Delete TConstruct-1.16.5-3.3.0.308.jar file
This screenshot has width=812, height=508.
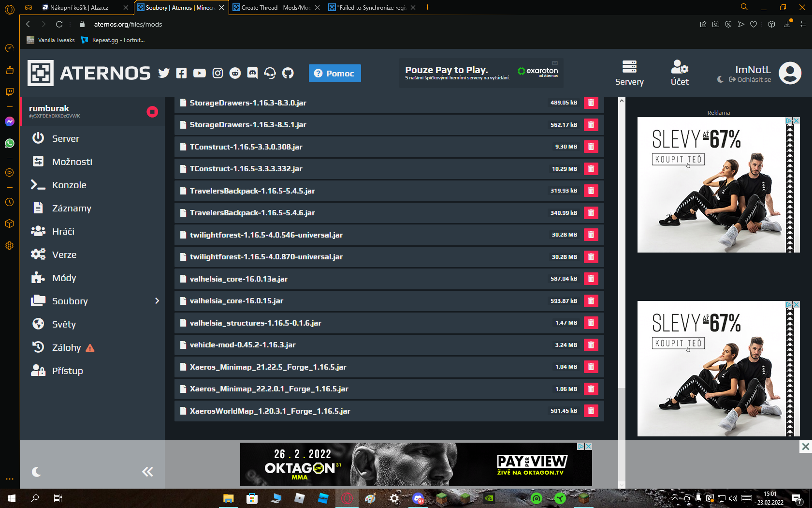pos(591,147)
